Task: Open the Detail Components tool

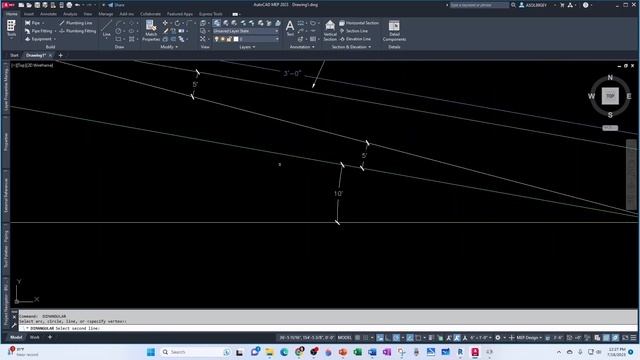Action: pyautogui.click(x=394, y=31)
